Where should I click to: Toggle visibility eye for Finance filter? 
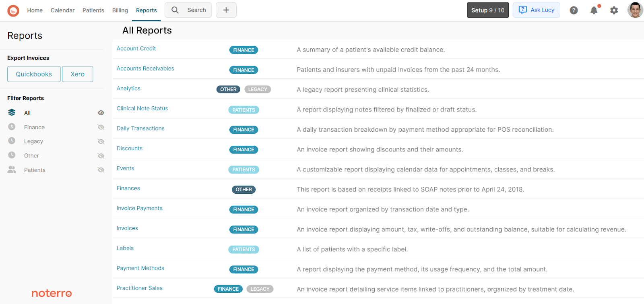pos(101,127)
